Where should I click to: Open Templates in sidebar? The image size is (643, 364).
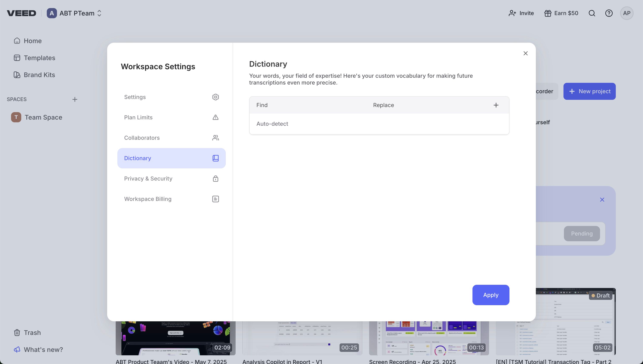[34, 58]
